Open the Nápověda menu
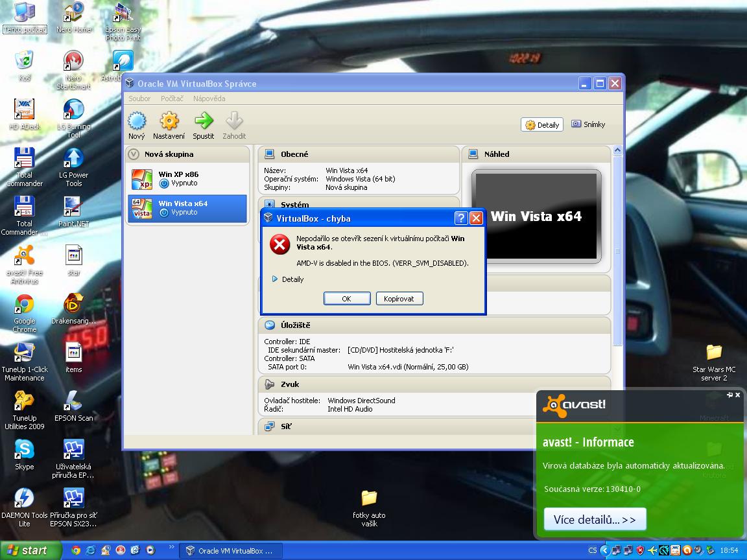 click(x=209, y=99)
